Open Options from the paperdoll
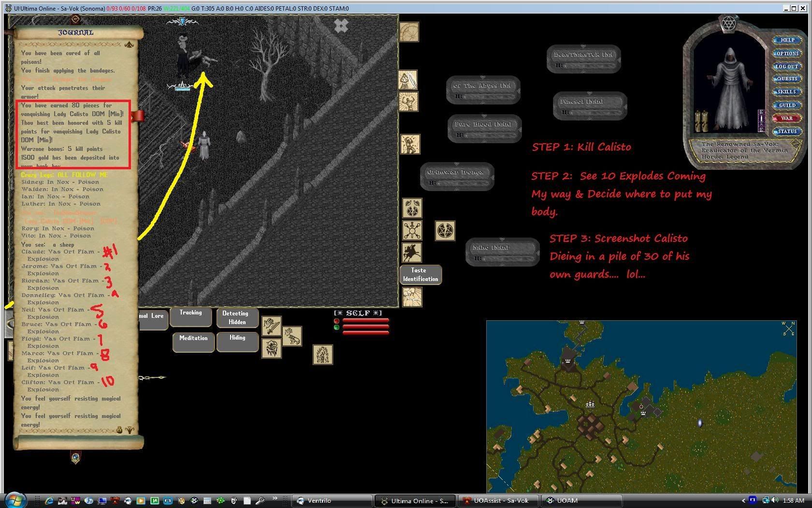812x508 pixels. tap(787, 53)
